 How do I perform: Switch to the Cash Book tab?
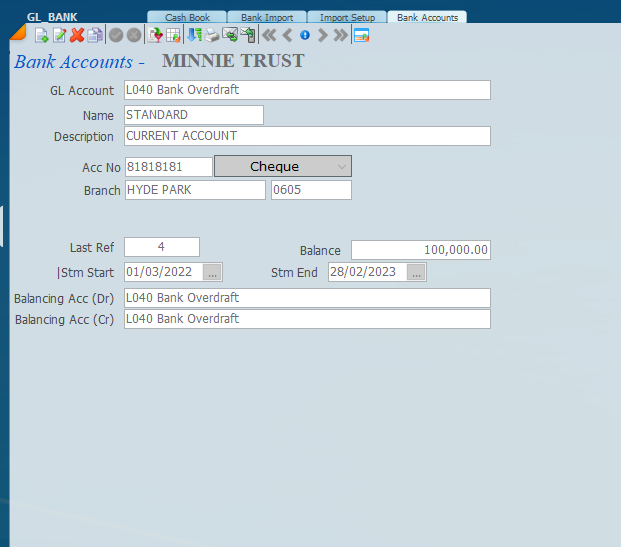pos(186,17)
